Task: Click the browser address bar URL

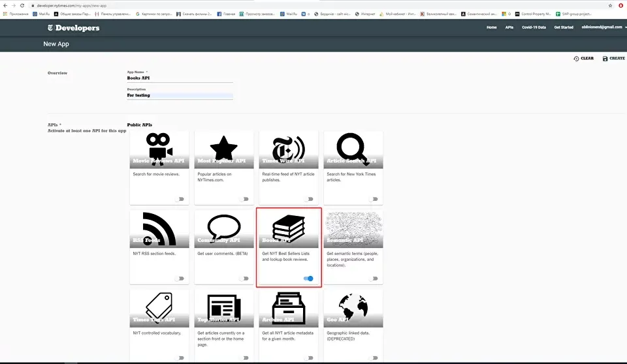Action: pos(72,6)
